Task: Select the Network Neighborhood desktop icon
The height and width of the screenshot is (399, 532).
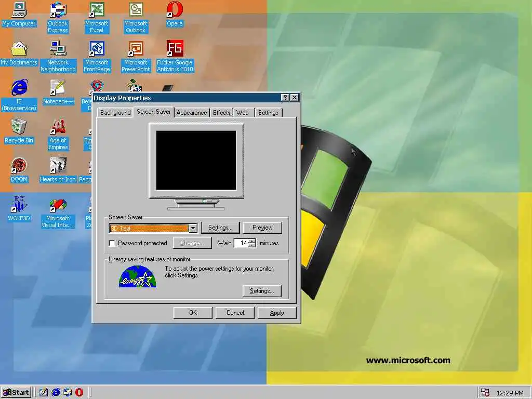Action: [x=58, y=57]
